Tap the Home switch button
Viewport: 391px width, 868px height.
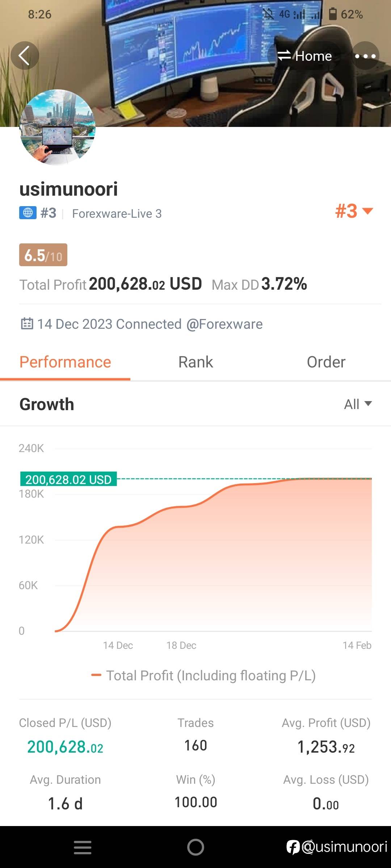[x=304, y=56]
